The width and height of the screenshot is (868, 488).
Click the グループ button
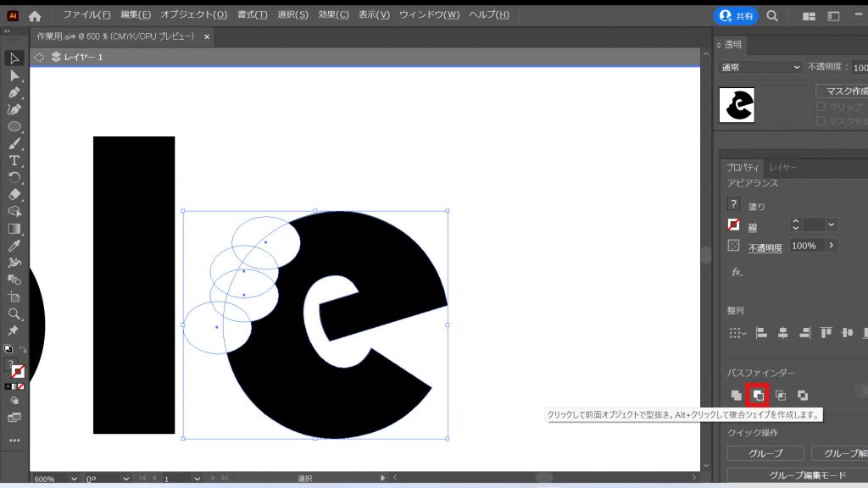765,453
